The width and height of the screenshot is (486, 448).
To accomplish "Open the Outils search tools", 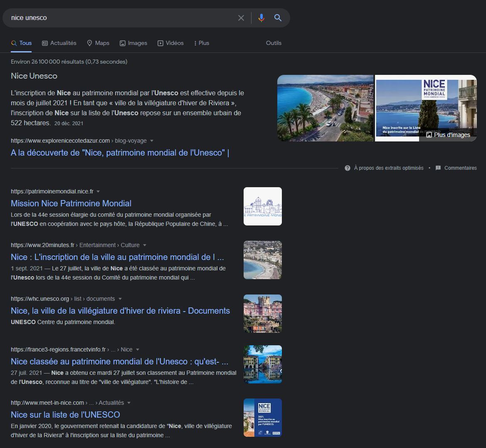I will tap(274, 43).
